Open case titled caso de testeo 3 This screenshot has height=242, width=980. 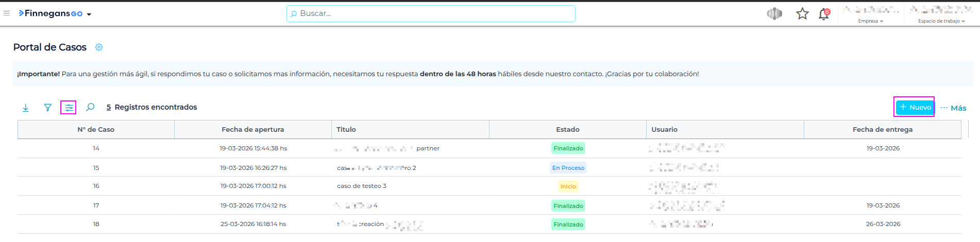click(x=361, y=186)
